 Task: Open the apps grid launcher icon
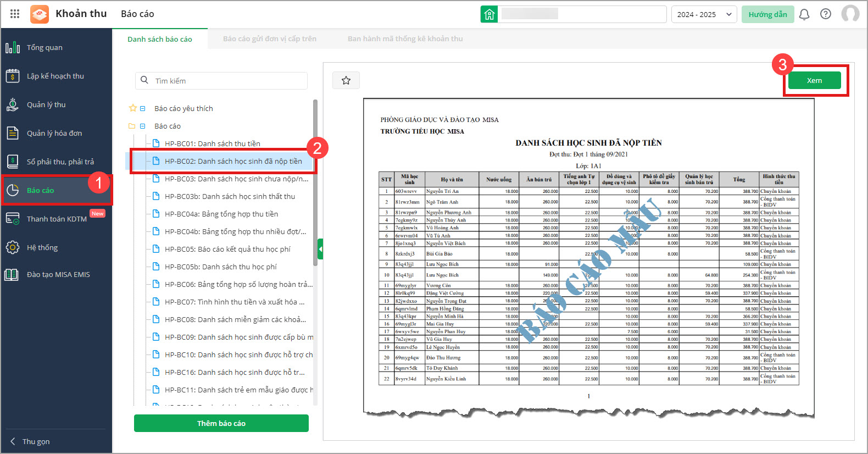[x=15, y=14]
